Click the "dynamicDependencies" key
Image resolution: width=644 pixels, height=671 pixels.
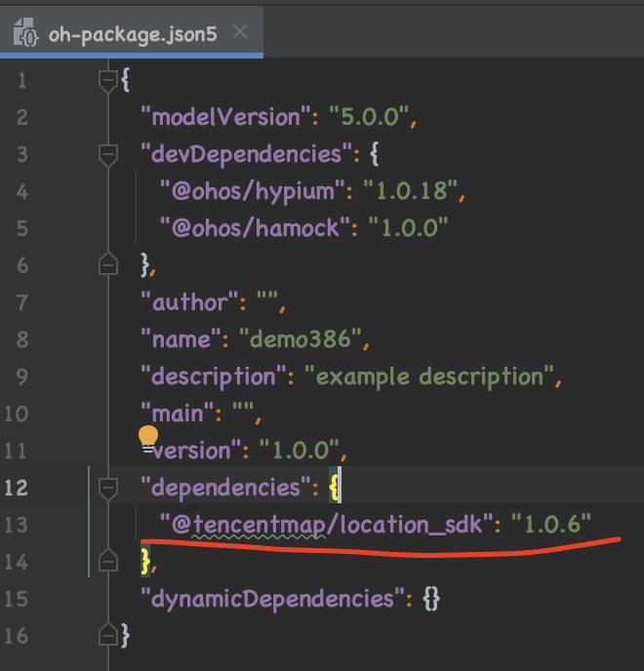tap(267, 598)
